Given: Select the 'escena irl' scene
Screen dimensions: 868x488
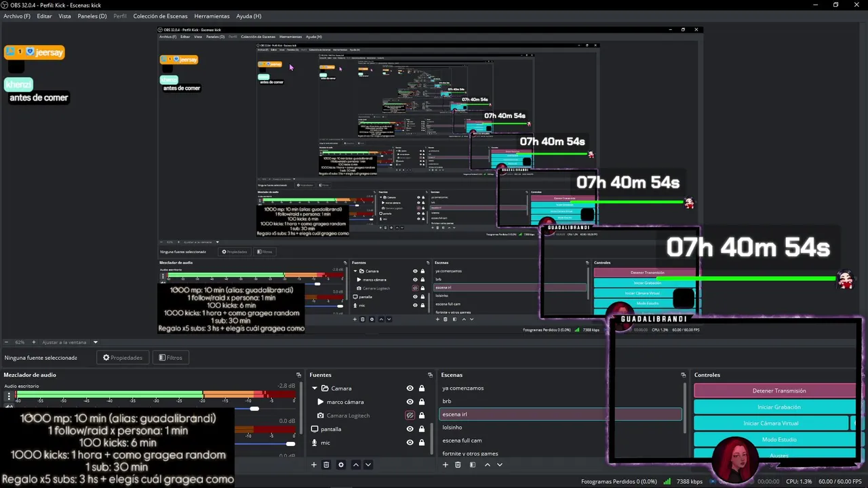Looking at the screenshot, I should coord(561,414).
